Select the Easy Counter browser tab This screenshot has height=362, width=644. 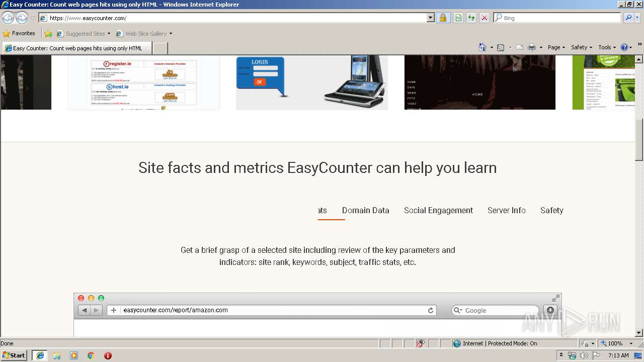76,48
